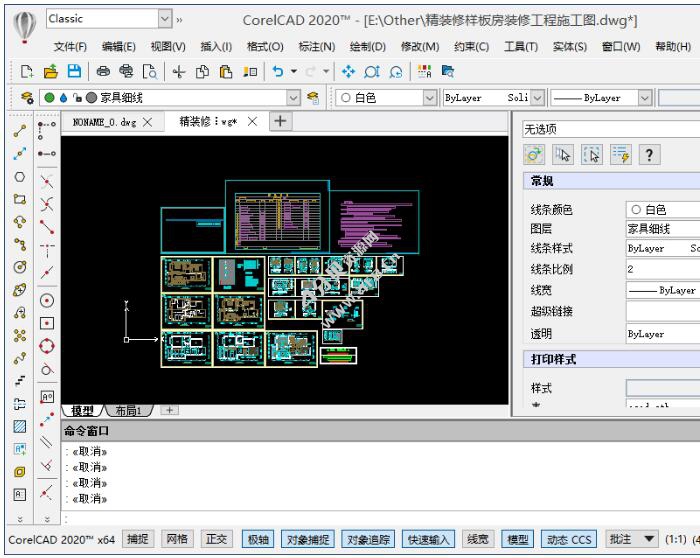Image resolution: width=700 pixels, height=558 pixels.
Task: Click the selection arrow icon in properties
Action: (x=562, y=155)
